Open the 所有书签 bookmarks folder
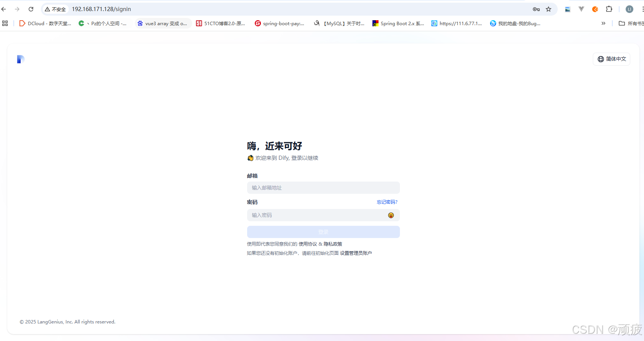 coord(631,23)
